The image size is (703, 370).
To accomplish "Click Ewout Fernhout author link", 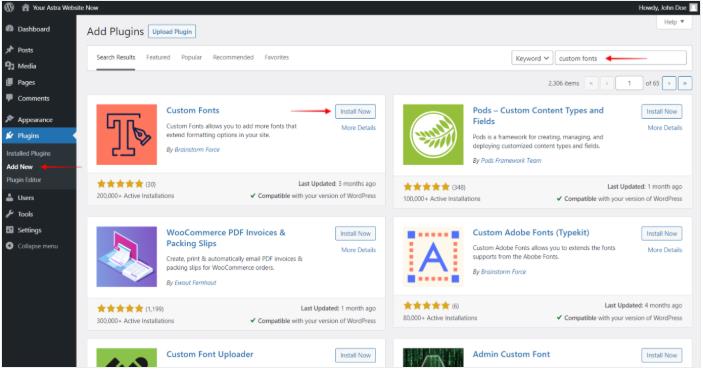I will [195, 283].
